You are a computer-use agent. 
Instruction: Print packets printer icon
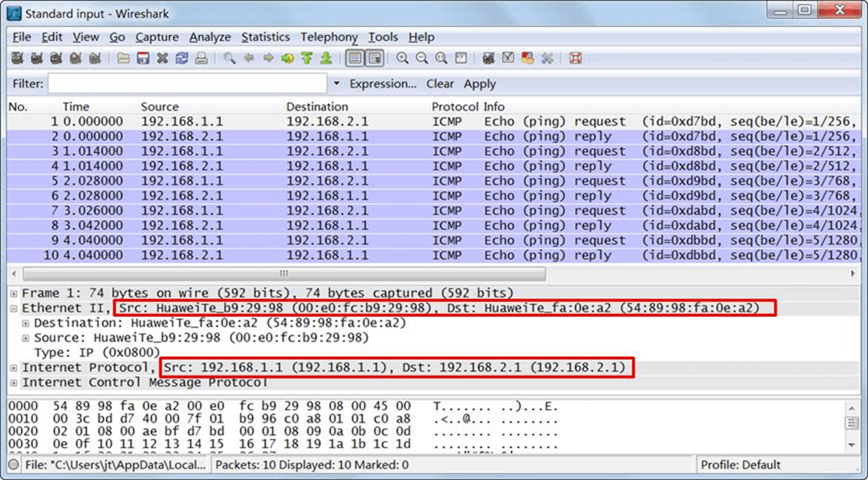pos(201,58)
